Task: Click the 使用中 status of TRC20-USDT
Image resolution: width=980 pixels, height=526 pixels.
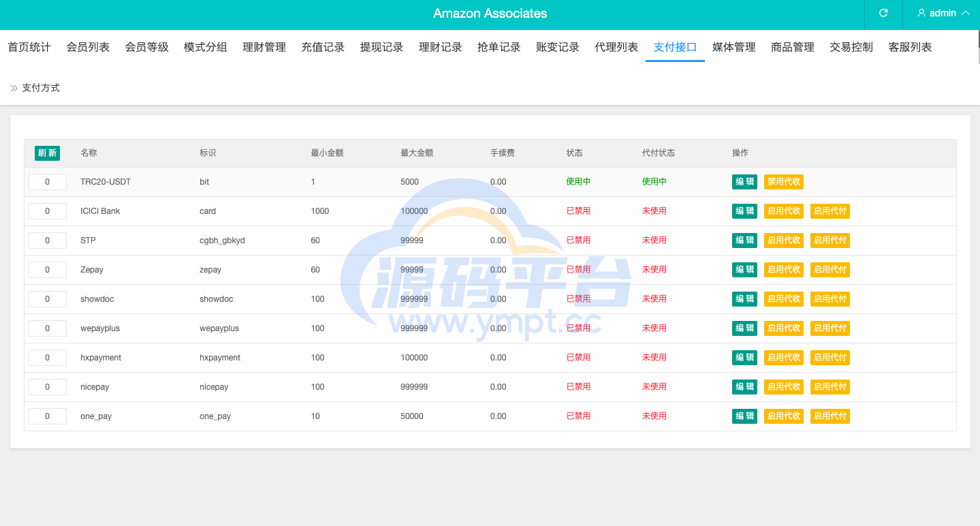Action: click(578, 182)
